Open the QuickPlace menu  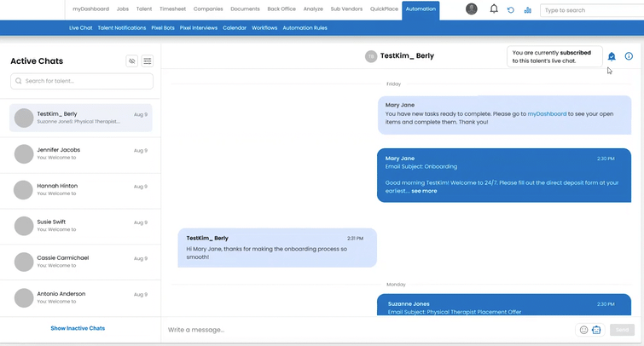point(384,9)
